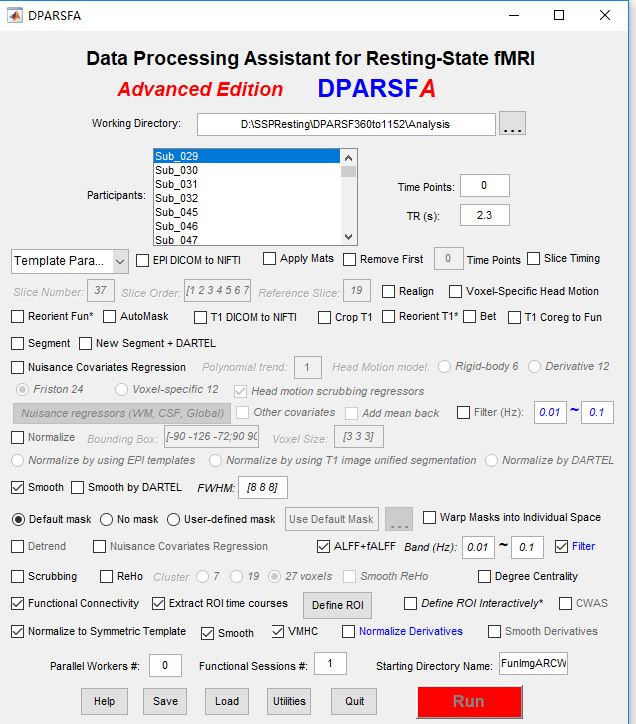Enable AutoMask checkbox

109,316
